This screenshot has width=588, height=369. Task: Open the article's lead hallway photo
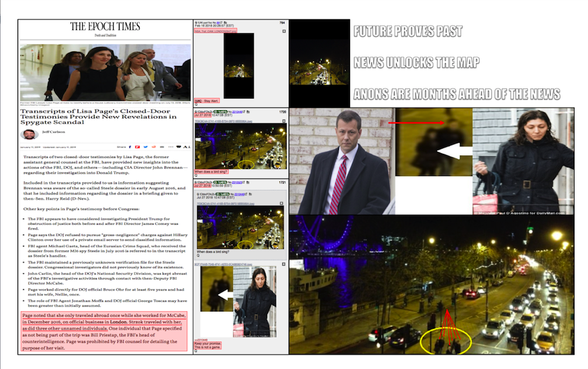coord(106,73)
